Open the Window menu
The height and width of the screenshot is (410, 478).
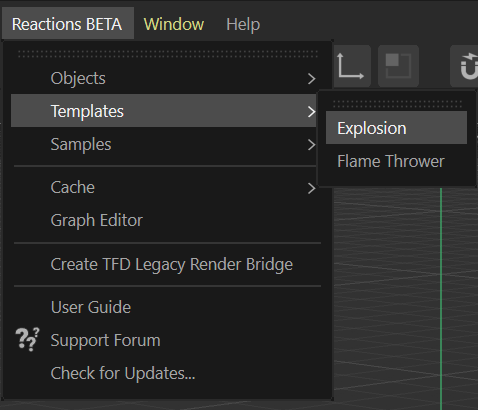click(x=174, y=24)
